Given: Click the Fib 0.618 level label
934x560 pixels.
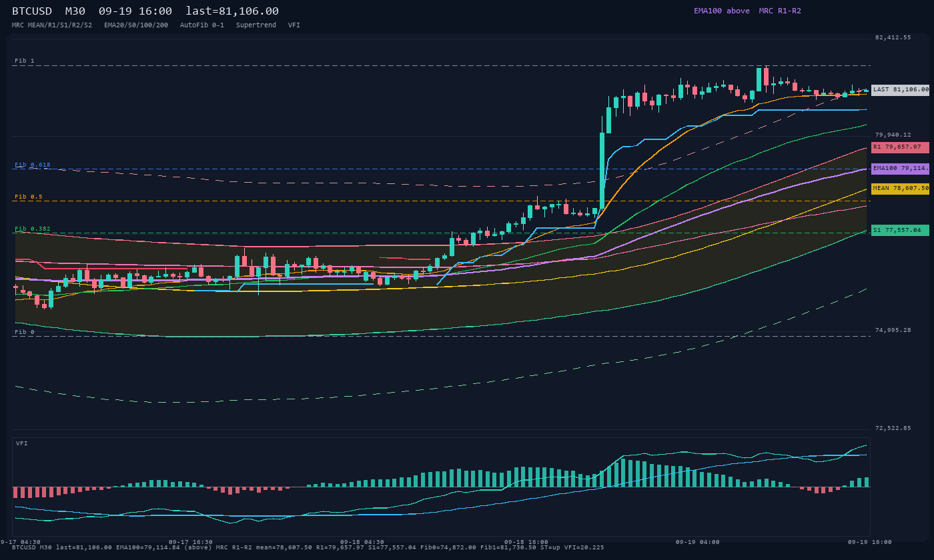Looking at the screenshot, I should pyautogui.click(x=33, y=165).
